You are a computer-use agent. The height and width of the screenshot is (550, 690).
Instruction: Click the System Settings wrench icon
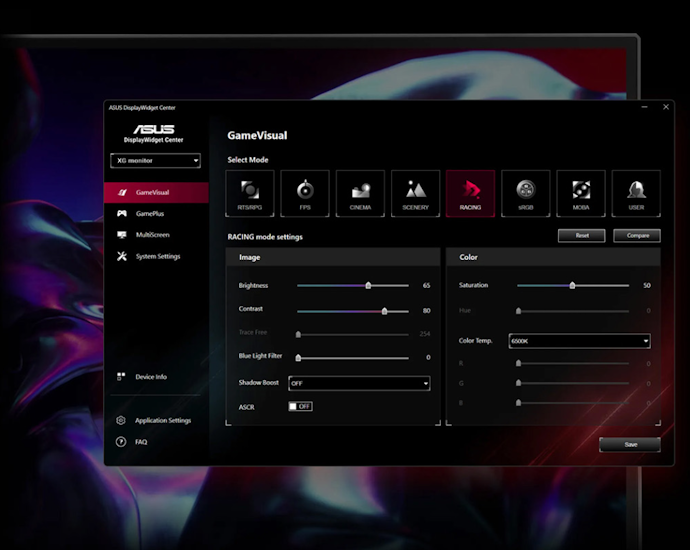click(122, 256)
